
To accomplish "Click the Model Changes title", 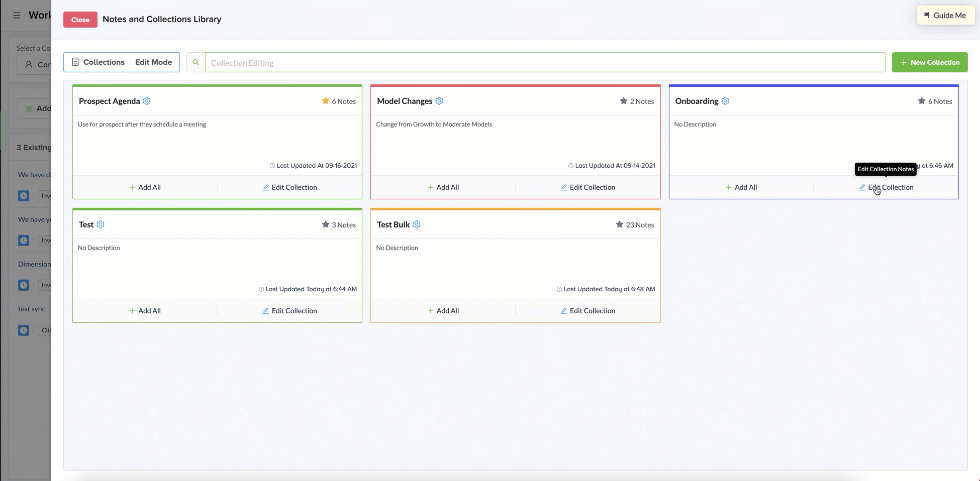I will pyautogui.click(x=405, y=101).
